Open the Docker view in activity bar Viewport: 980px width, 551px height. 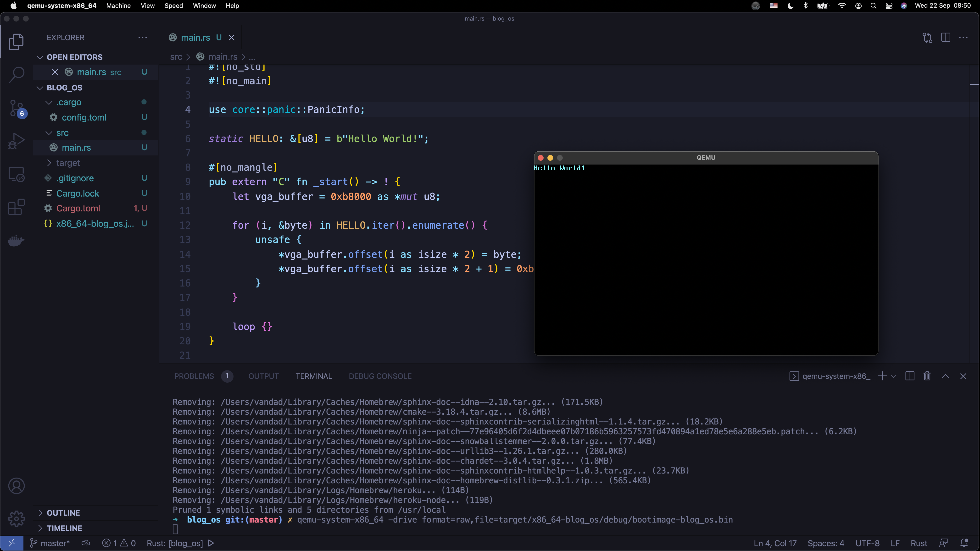[16, 240]
